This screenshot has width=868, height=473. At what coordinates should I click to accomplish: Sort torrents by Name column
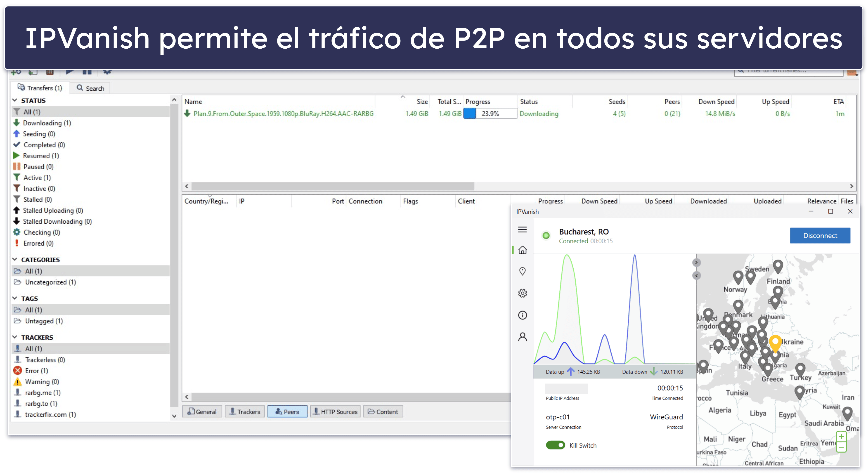tap(279, 101)
